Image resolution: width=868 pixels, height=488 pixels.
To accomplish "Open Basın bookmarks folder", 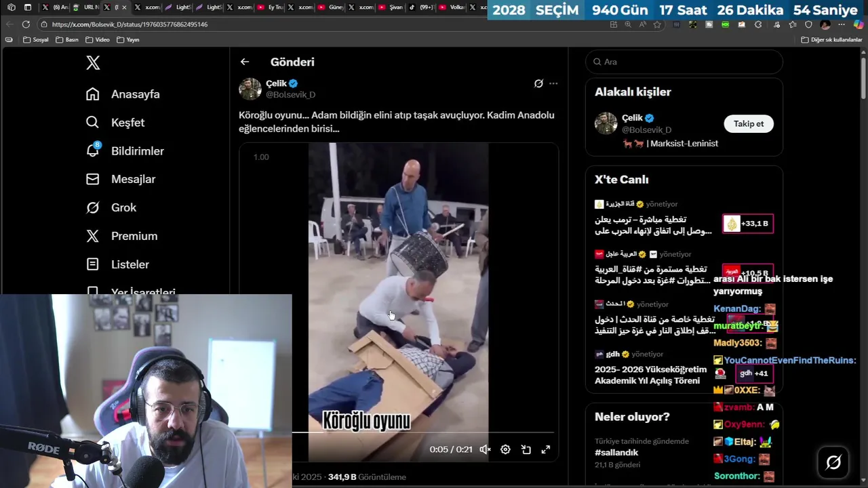I will click(67, 39).
